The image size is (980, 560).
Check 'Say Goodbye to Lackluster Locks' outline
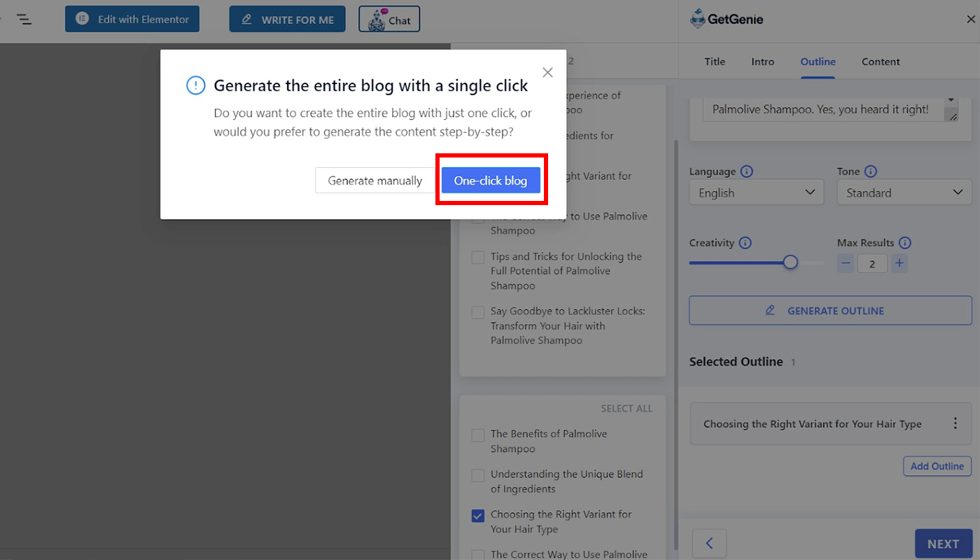[478, 311]
